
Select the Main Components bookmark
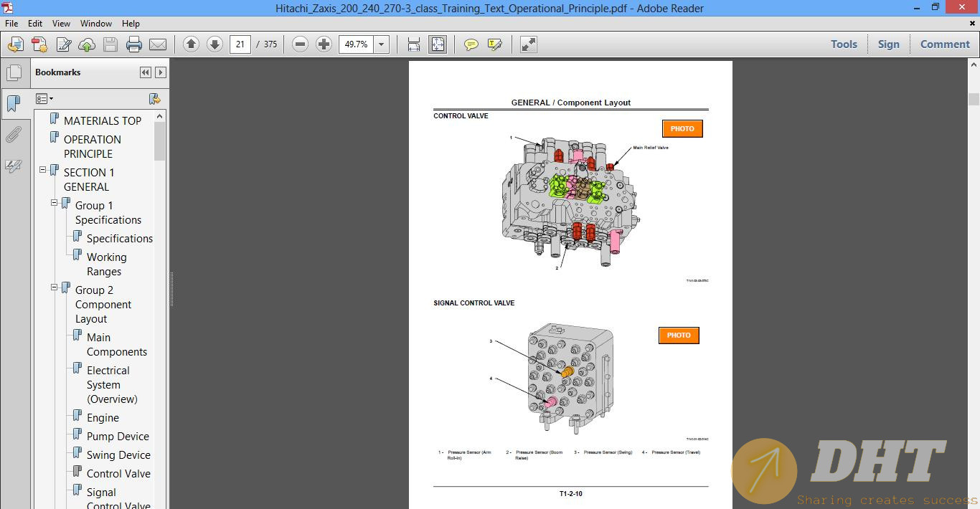(117, 345)
